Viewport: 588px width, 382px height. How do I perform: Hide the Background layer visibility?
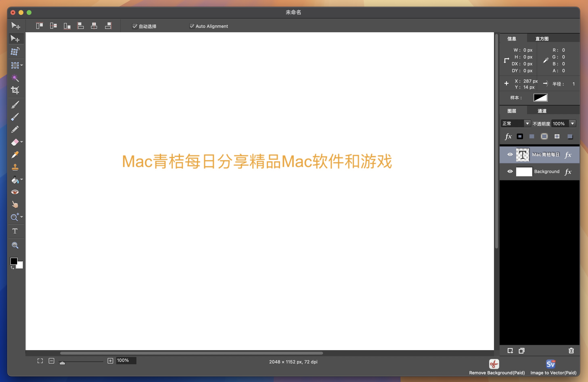(x=510, y=172)
